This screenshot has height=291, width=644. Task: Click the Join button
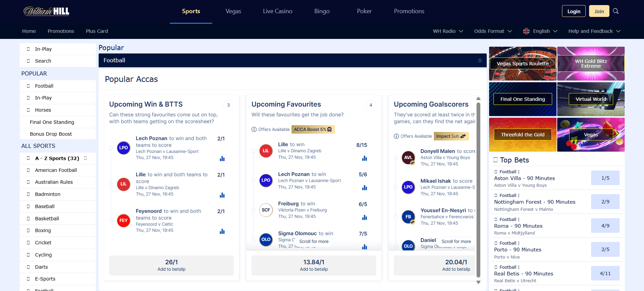[x=599, y=11]
